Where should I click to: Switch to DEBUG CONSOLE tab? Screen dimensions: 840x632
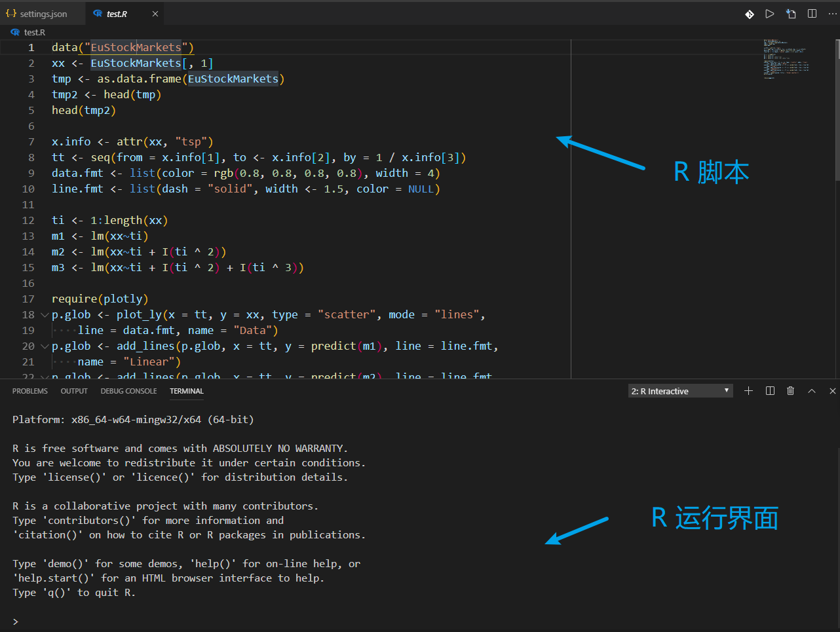click(x=128, y=391)
